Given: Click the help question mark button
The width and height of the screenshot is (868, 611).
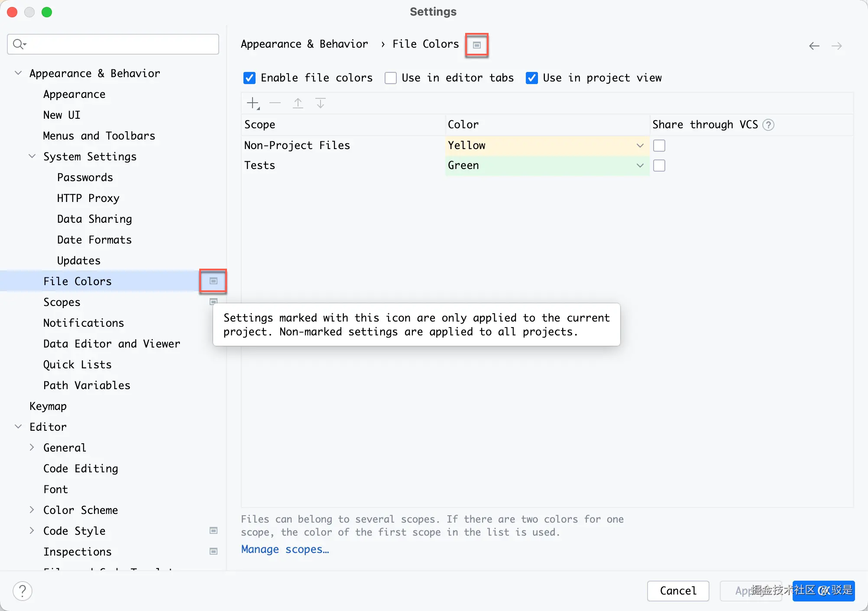Looking at the screenshot, I should coord(23,591).
